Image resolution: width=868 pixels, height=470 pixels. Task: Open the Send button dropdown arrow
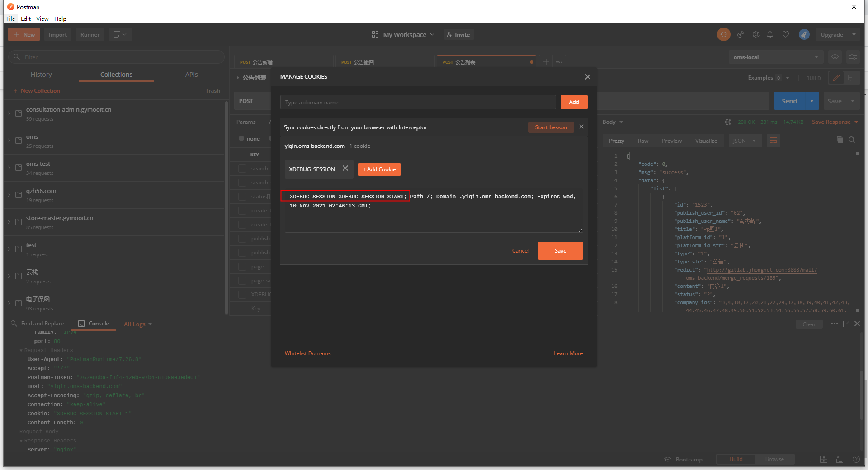(x=812, y=101)
